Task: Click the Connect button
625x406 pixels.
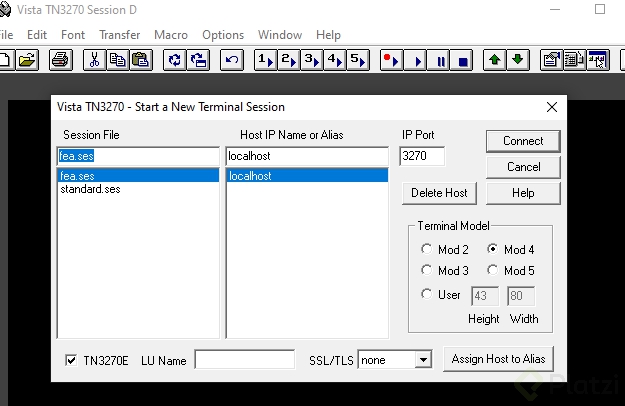Action: point(523,141)
